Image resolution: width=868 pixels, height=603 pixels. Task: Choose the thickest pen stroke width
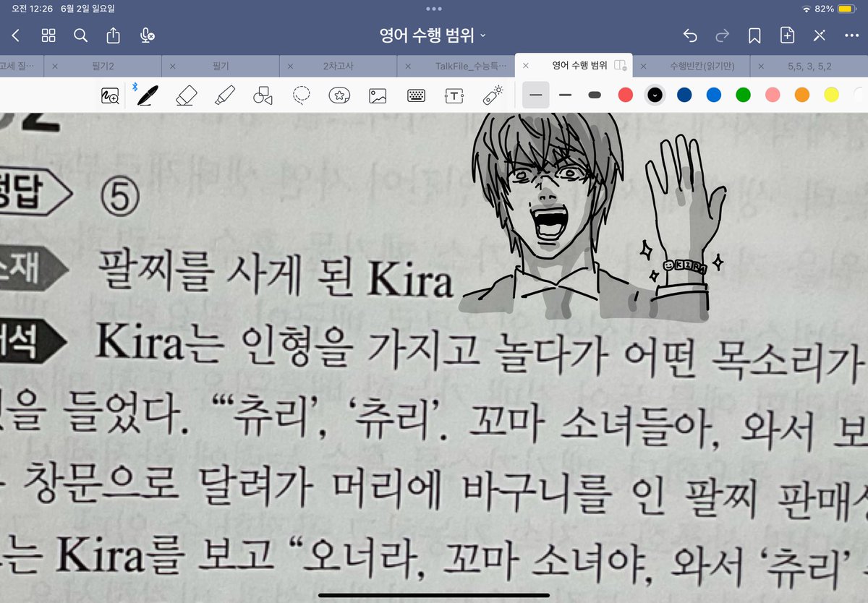tap(595, 95)
